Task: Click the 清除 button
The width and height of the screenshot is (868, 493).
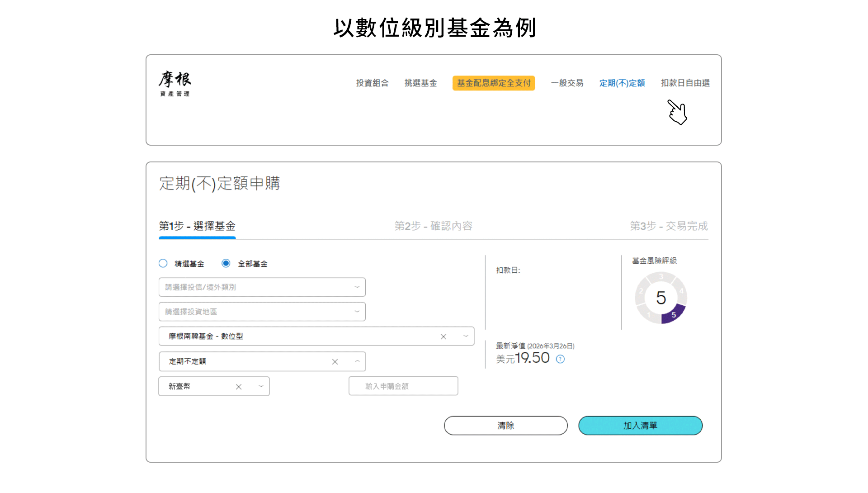Action: [x=505, y=426]
